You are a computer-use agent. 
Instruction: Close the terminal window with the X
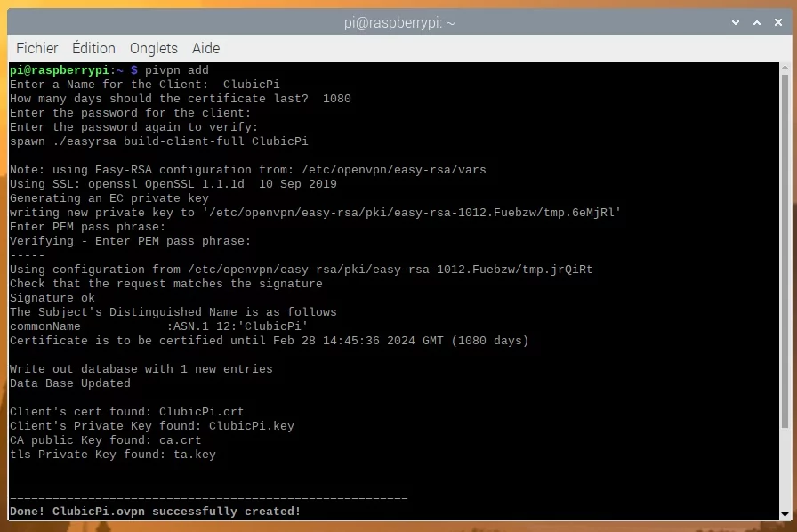778,22
